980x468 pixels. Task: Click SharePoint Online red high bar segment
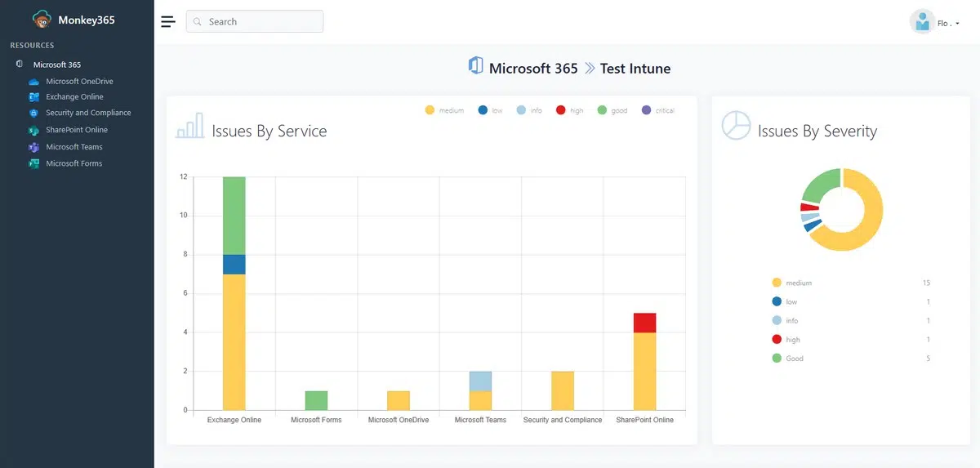coord(645,323)
